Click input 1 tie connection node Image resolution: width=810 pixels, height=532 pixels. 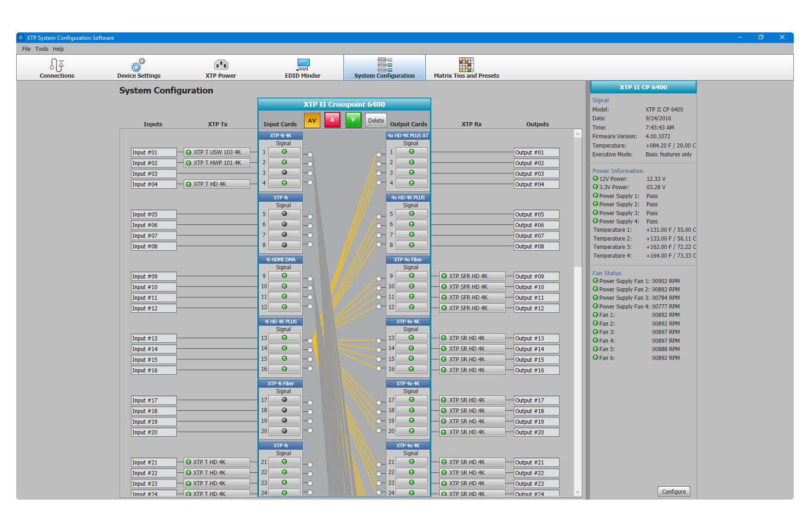310,155
